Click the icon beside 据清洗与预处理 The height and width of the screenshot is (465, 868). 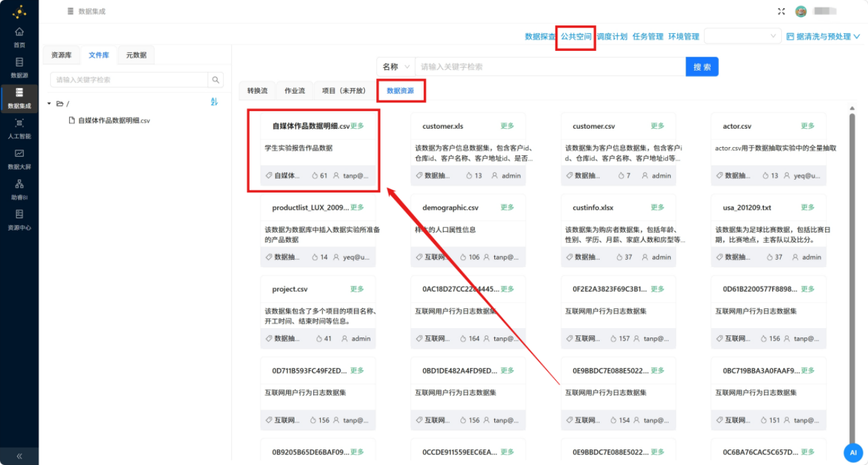(790, 36)
